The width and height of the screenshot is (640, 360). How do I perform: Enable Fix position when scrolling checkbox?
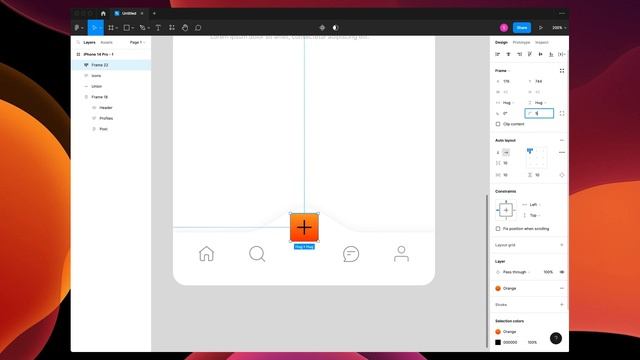(498, 229)
